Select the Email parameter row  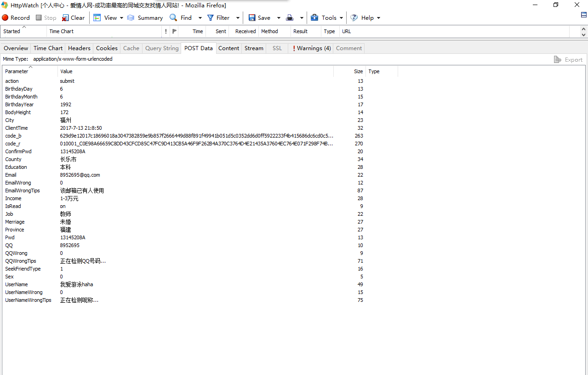point(11,175)
